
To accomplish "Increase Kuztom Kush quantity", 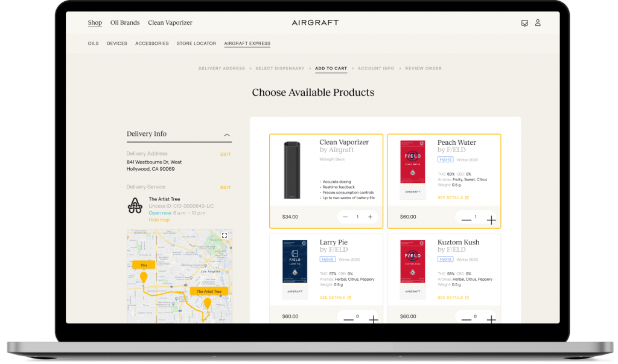I will (491, 319).
